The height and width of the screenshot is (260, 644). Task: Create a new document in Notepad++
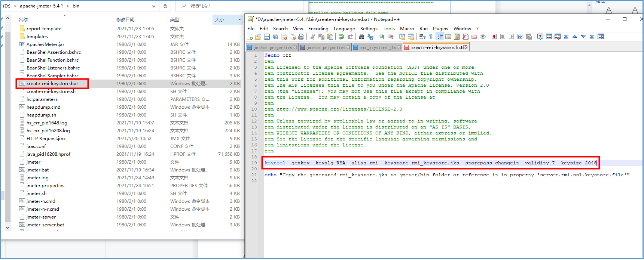click(x=250, y=37)
